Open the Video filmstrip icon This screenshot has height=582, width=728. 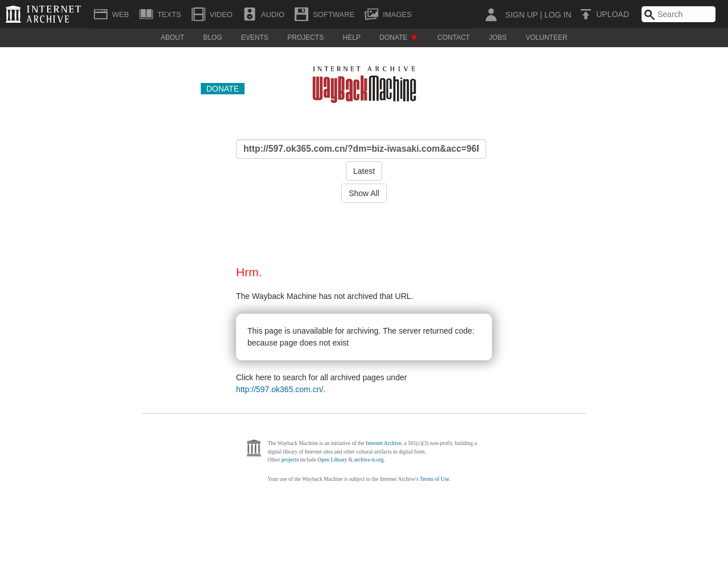(198, 14)
